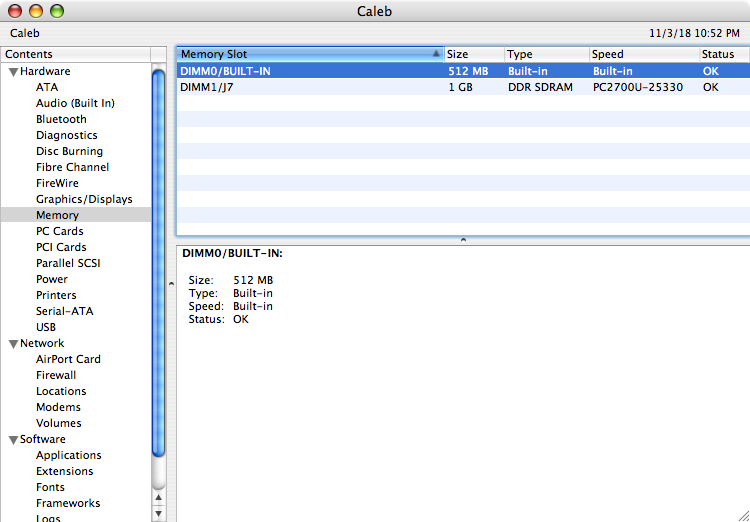Select Fonts under Software
The height and width of the screenshot is (522, 750).
tap(50, 487)
